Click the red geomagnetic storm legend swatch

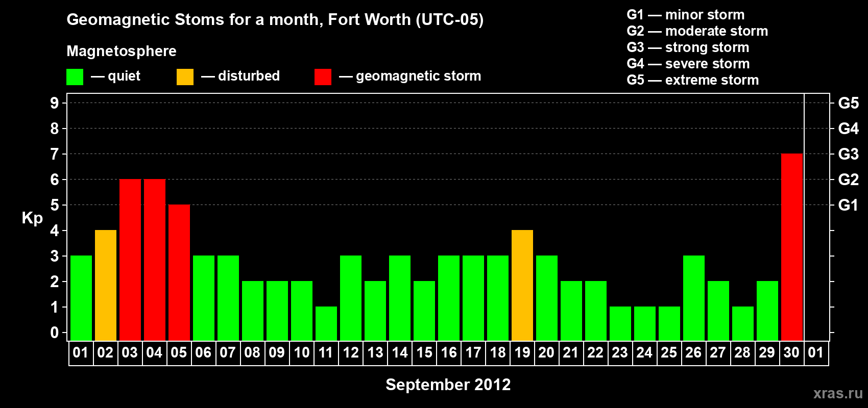[323, 77]
